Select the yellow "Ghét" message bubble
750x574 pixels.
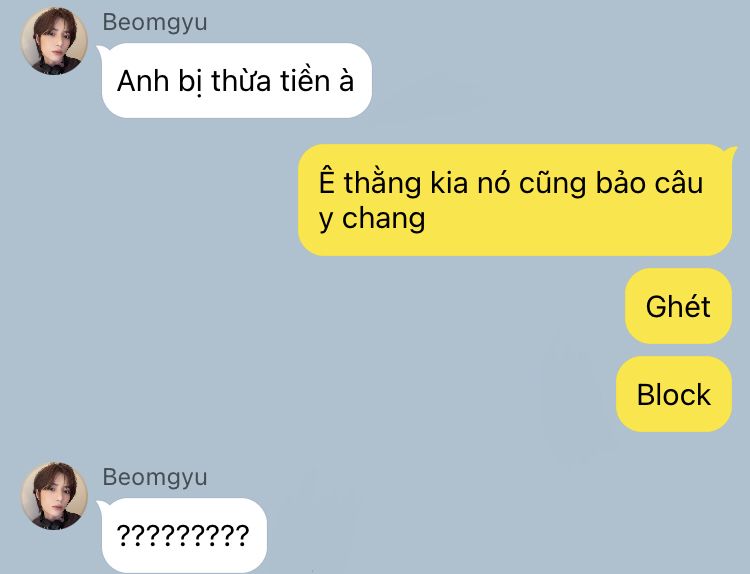[x=678, y=306]
